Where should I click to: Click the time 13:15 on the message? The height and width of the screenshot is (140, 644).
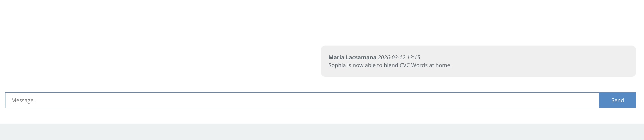pos(413,58)
